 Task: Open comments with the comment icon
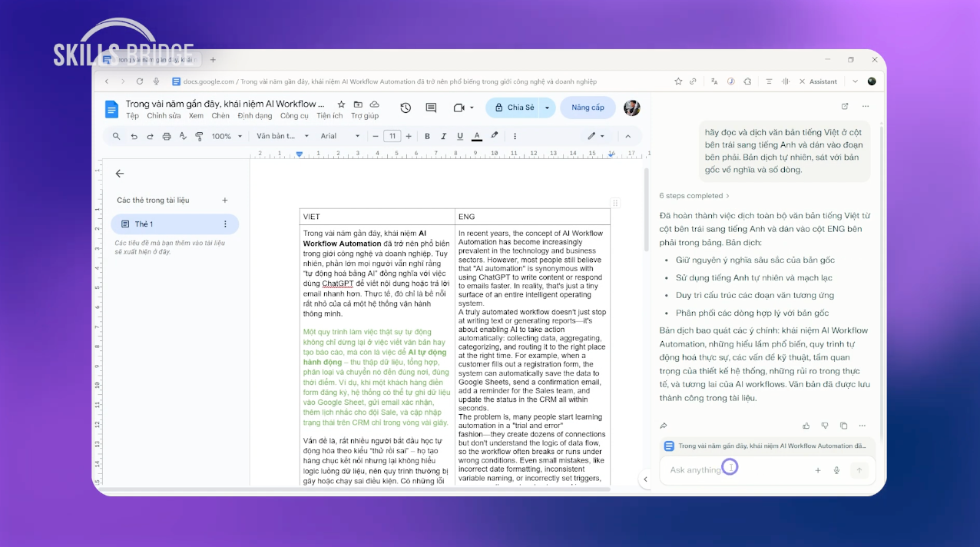coord(431,108)
